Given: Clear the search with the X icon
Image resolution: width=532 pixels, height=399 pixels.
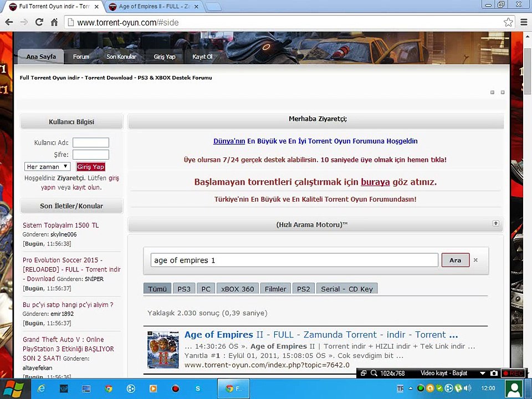Looking at the screenshot, I should (475, 260).
